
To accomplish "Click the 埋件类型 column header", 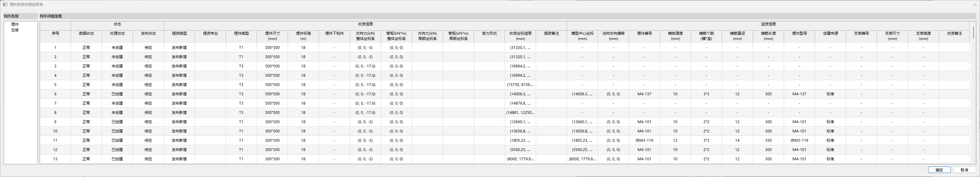I will pyautogui.click(x=241, y=33).
